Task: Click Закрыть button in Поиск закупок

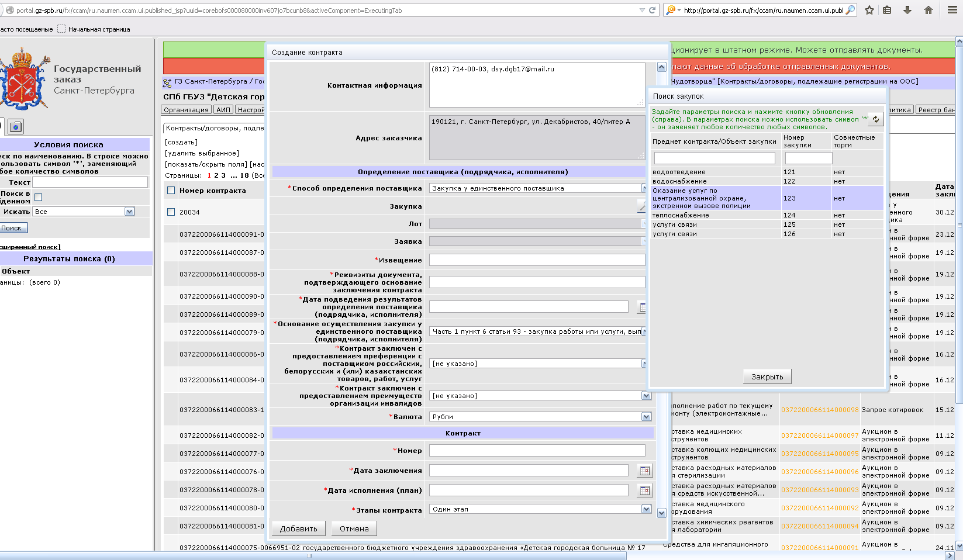Action: click(x=767, y=376)
